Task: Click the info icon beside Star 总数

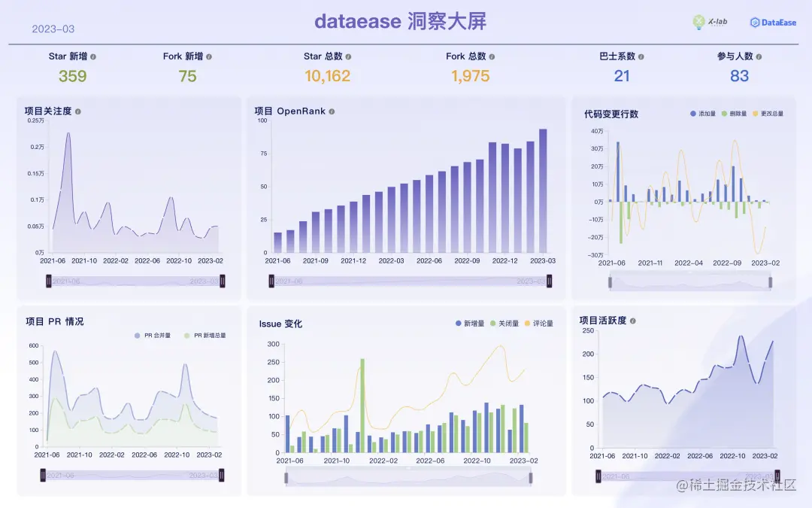Action: click(x=348, y=57)
